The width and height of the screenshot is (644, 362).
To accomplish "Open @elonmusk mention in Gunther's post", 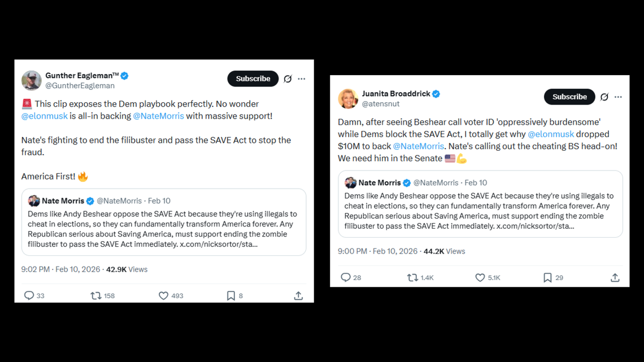I will [x=44, y=116].
